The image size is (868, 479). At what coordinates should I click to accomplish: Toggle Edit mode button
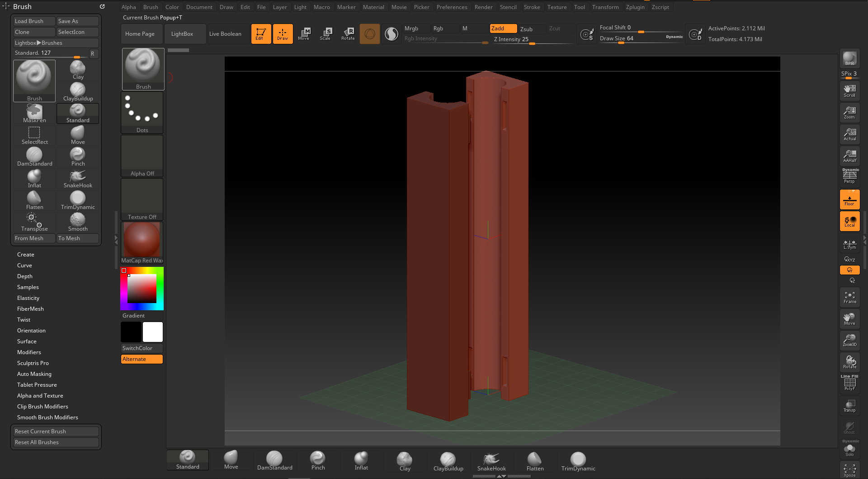click(x=261, y=34)
